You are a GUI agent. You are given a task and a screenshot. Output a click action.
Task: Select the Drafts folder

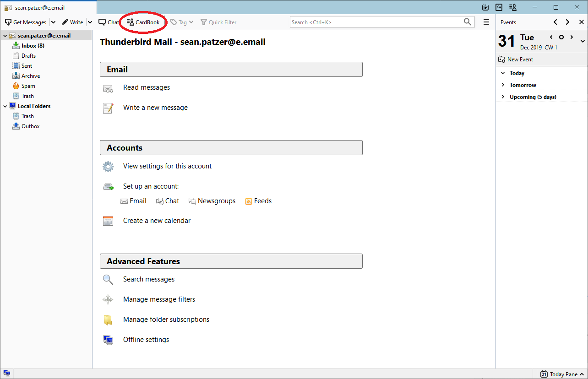pos(28,56)
